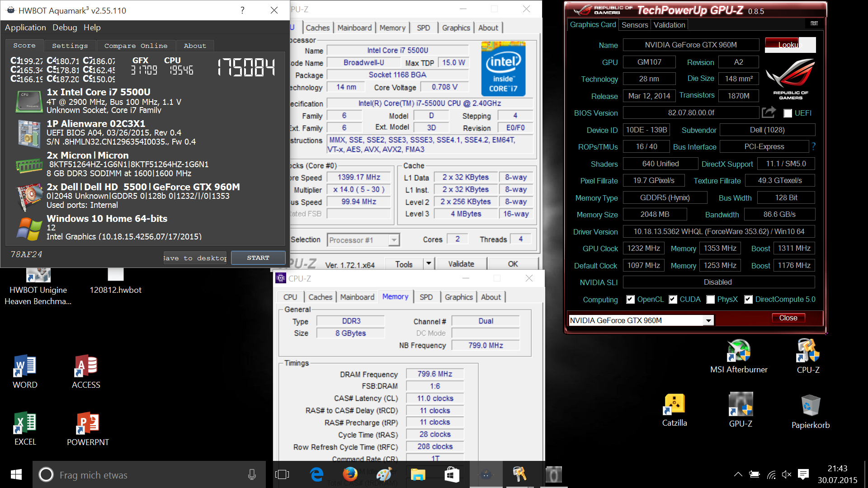
Task: Open Graphics tab in lower CPU-Z window
Action: click(458, 297)
